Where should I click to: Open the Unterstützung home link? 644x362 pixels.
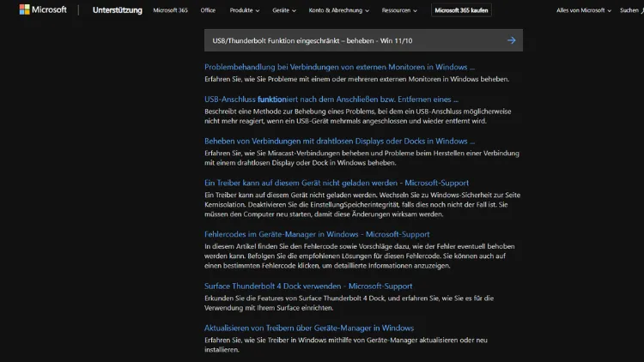[118, 9]
